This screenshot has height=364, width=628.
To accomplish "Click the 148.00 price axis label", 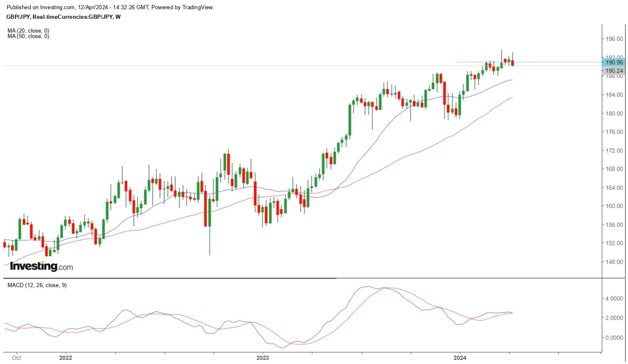I will pyautogui.click(x=614, y=262).
